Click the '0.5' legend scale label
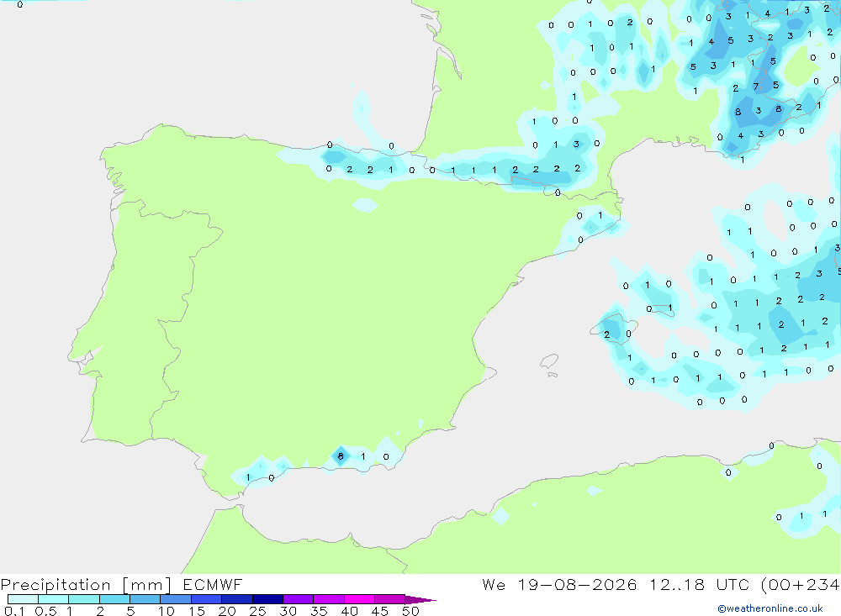 [x=45, y=611]
